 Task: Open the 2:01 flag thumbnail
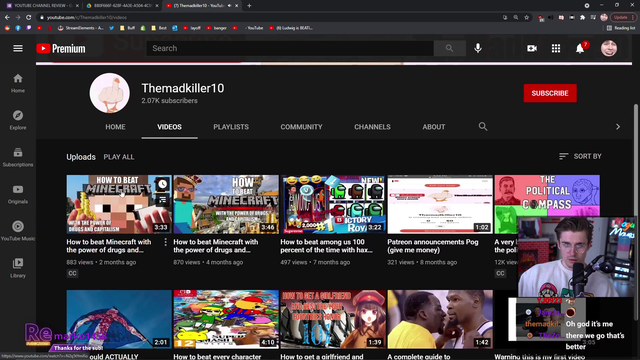[x=119, y=319]
